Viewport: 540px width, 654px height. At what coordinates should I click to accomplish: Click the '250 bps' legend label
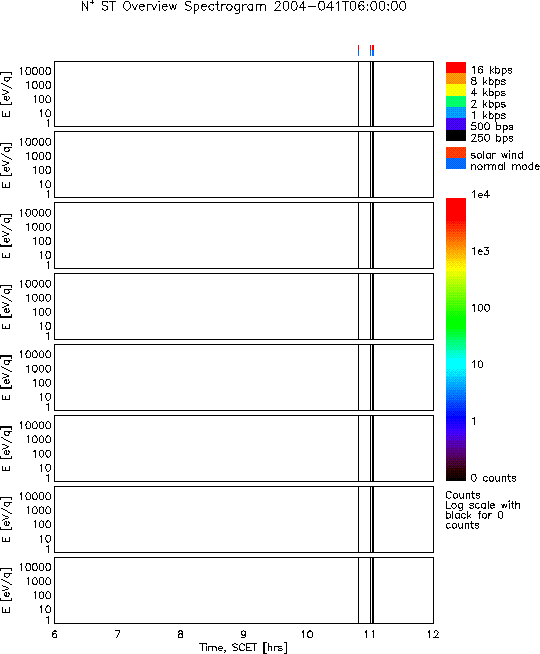[x=492, y=138]
